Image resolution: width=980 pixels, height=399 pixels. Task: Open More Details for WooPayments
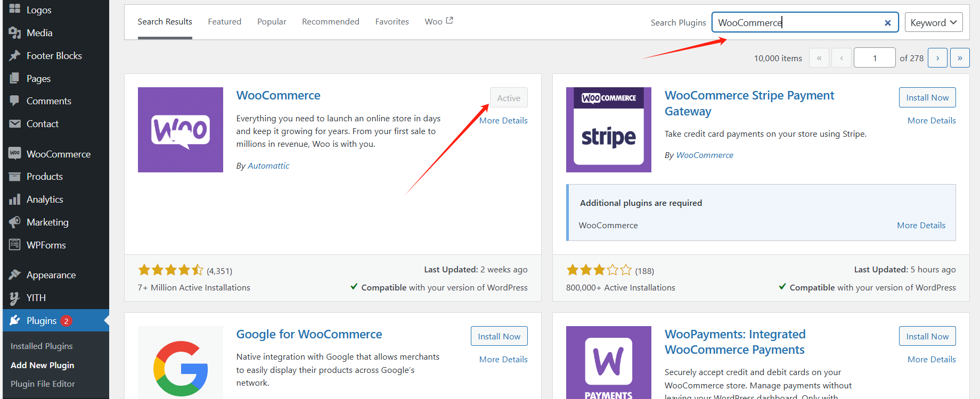[x=932, y=360]
